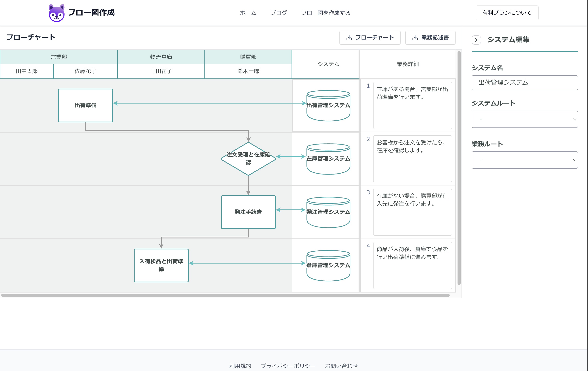Click the horizontal scrollbar below the flowchart

pyautogui.click(x=225, y=295)
